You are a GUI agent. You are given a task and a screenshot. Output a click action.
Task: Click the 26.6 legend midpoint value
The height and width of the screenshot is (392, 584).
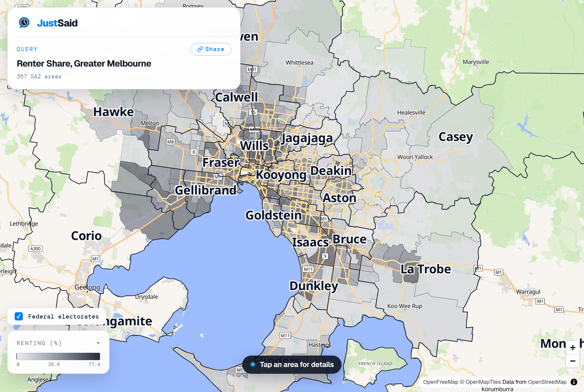(54, 364)
